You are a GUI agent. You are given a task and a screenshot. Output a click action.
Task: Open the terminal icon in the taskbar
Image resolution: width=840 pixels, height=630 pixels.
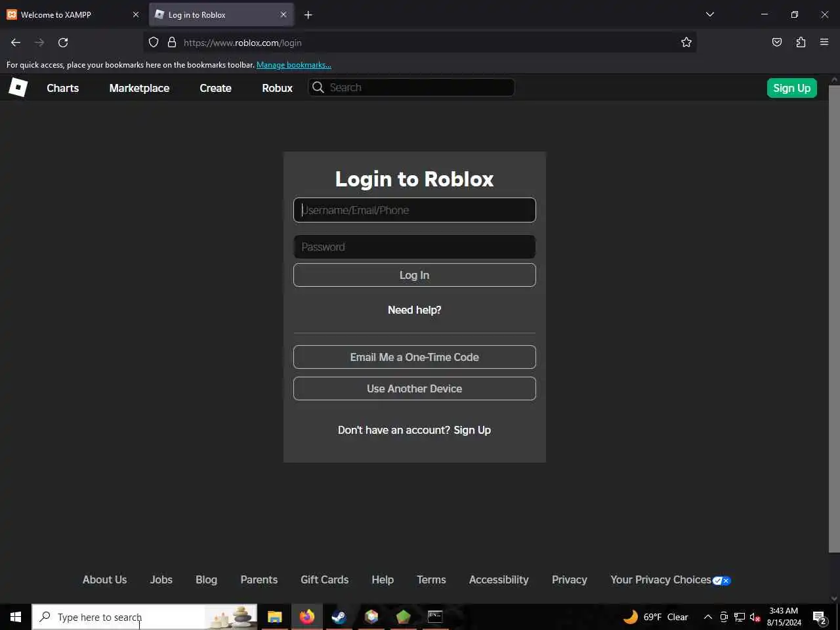pos(435,617)
